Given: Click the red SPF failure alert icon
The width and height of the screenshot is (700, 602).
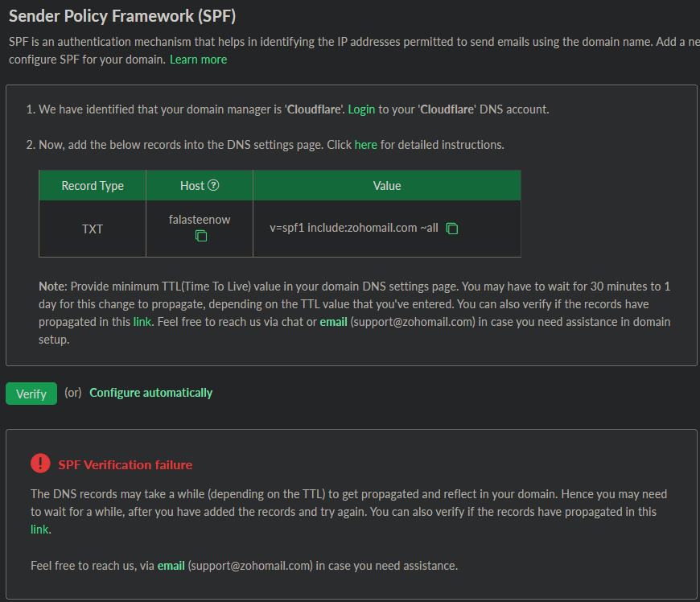Looking at the screenshot, I should pos(40,464).
